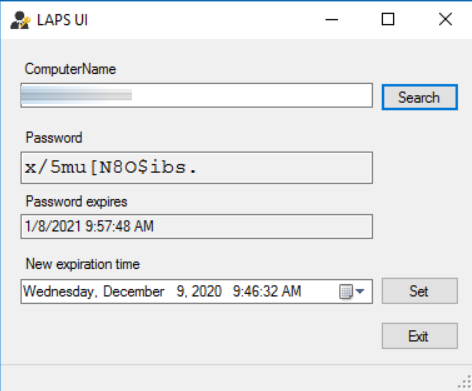Close the LAPS UI window
Viewport: 472px width, 391px height.
coord(445,19)
